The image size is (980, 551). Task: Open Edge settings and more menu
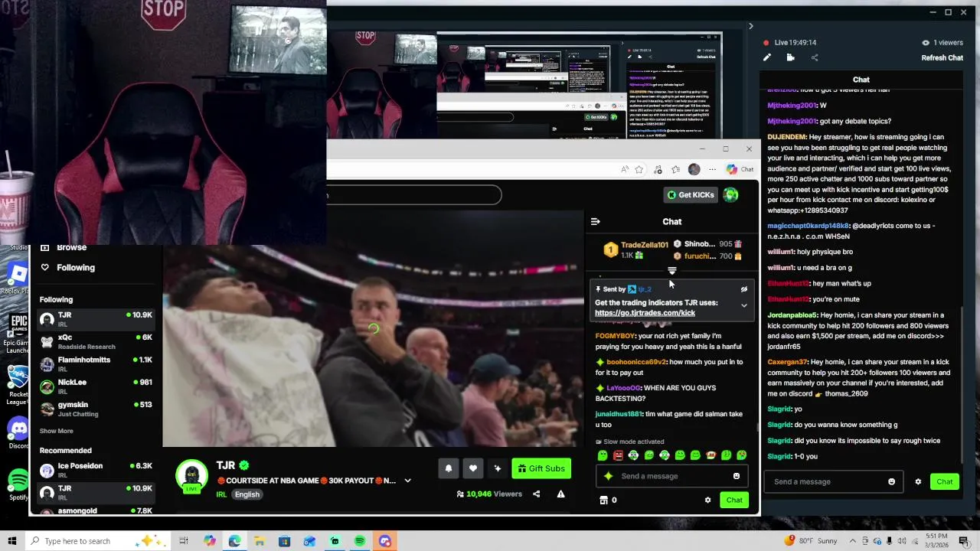pyautogui.click(x=712, y=169)
